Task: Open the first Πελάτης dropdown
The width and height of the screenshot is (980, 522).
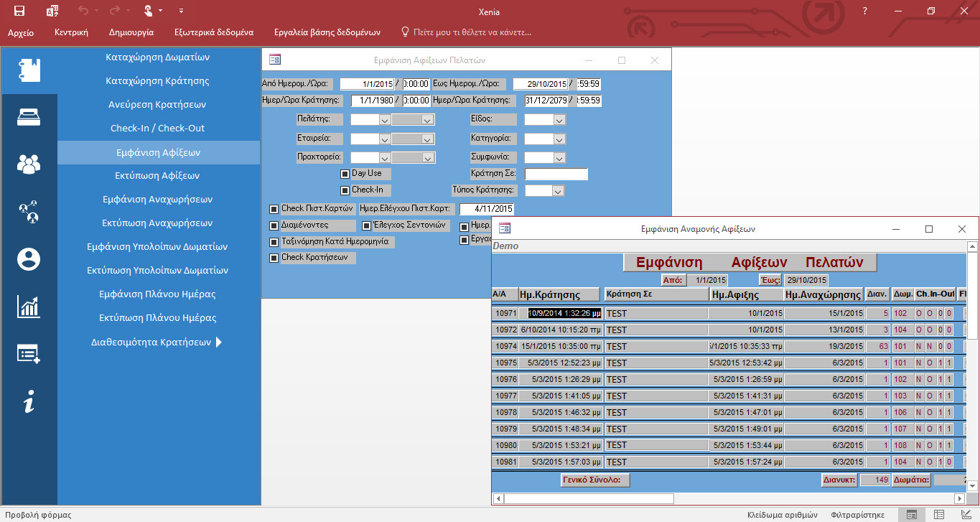Action: (x=384, y=120)
